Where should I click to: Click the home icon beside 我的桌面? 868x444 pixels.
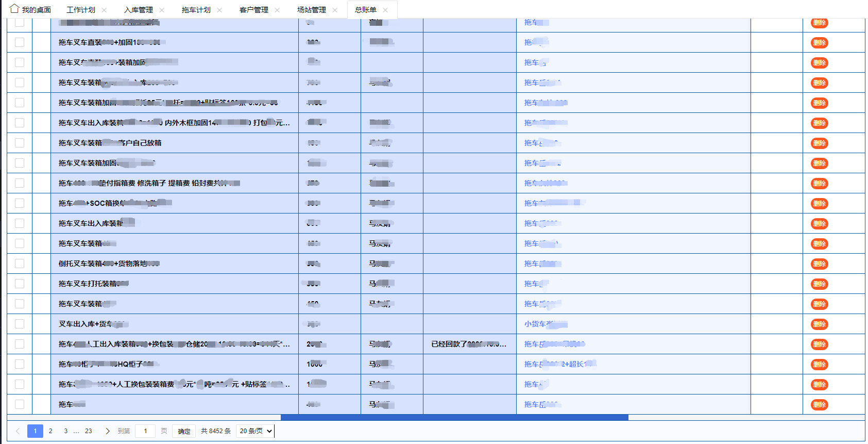[14, 9]
